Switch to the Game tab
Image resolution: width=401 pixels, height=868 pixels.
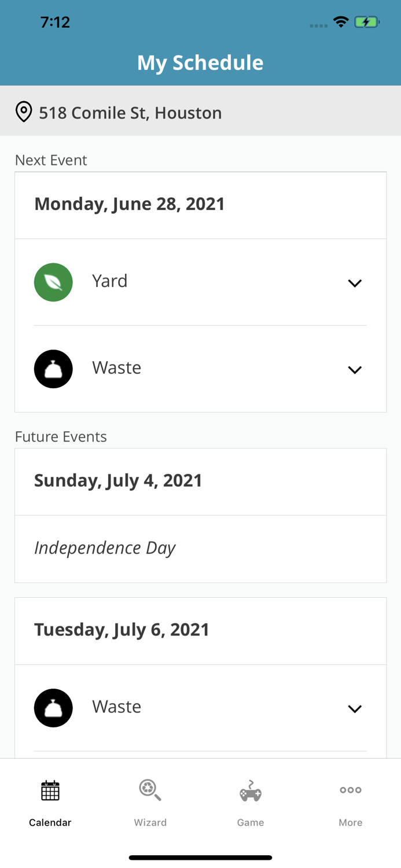[x=251, y=804]
